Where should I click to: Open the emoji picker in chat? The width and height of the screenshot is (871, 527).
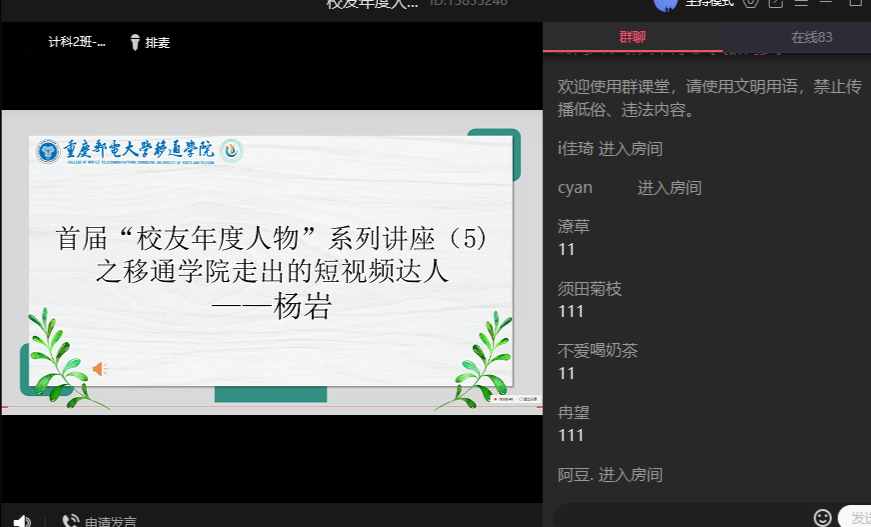point(822,517)
